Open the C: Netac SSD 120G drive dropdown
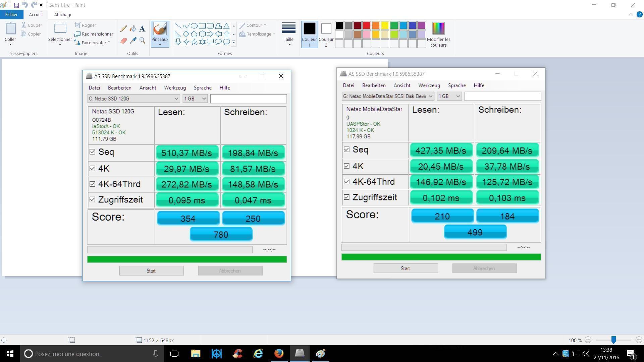The height and width of the screenshot is (362, 644). coord(176,99)
